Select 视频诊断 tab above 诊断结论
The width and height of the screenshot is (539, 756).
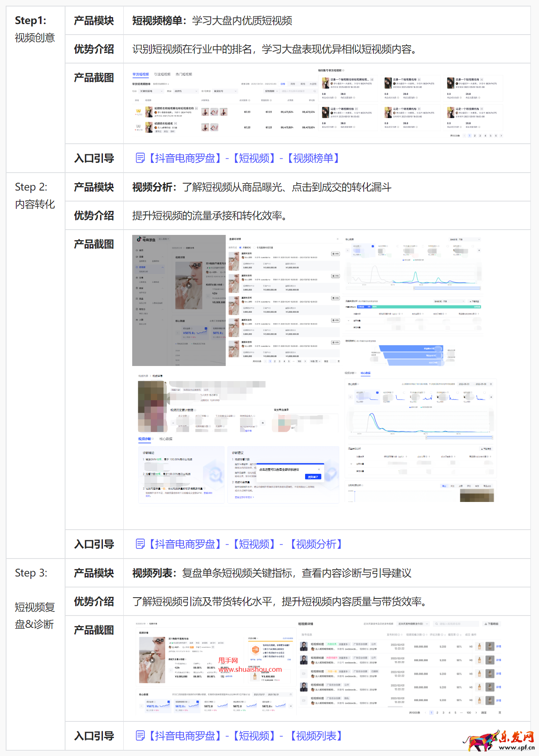(144, 439)
